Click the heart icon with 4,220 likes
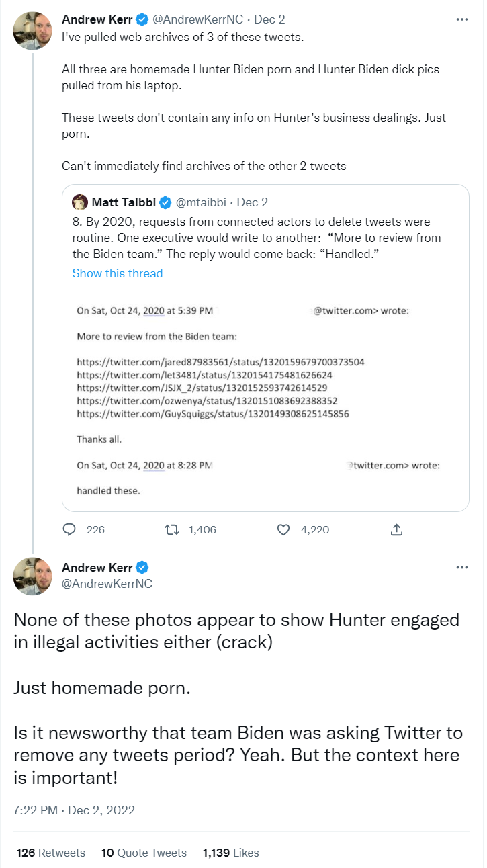The image size is (487, 868). click(x=283, y=529)
